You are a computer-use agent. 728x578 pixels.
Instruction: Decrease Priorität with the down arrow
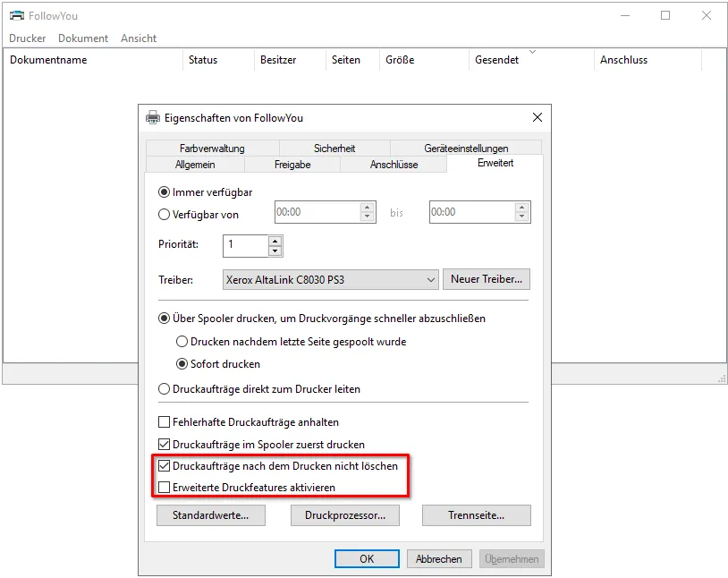pos(275,250)
